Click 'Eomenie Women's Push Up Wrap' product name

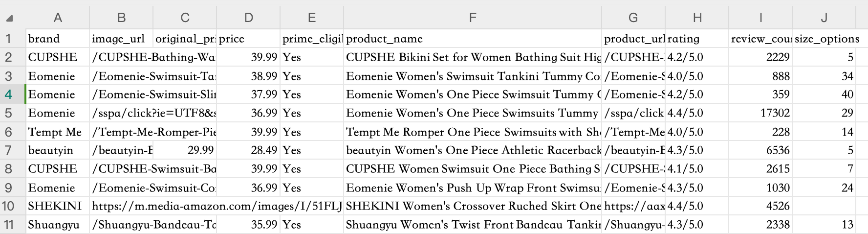473,187
